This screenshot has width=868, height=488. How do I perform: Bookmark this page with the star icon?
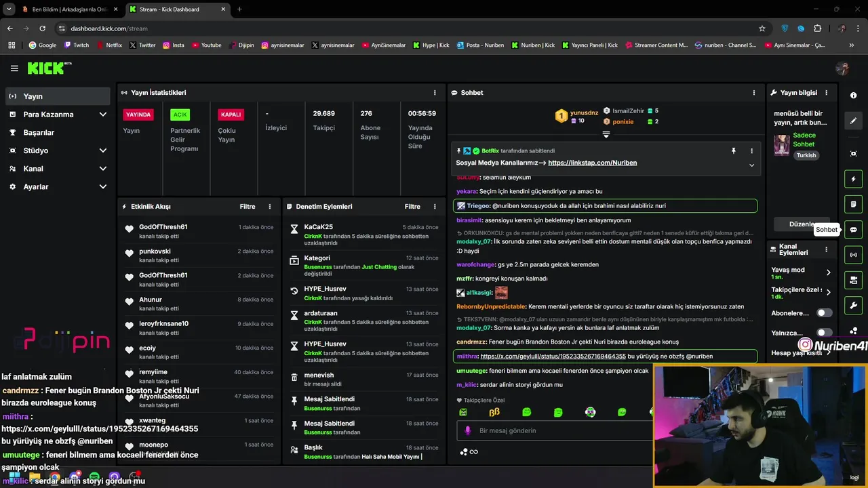point(762,28)
